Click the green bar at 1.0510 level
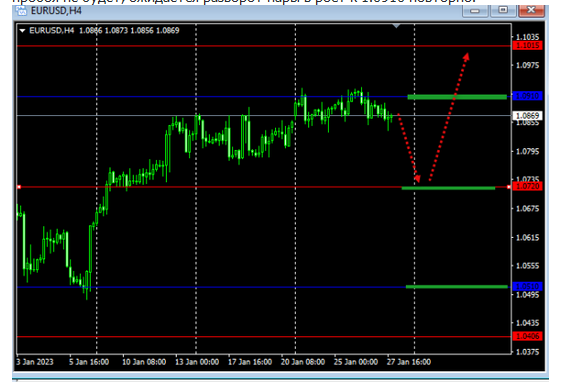579x391 pixels. (457, 287)
